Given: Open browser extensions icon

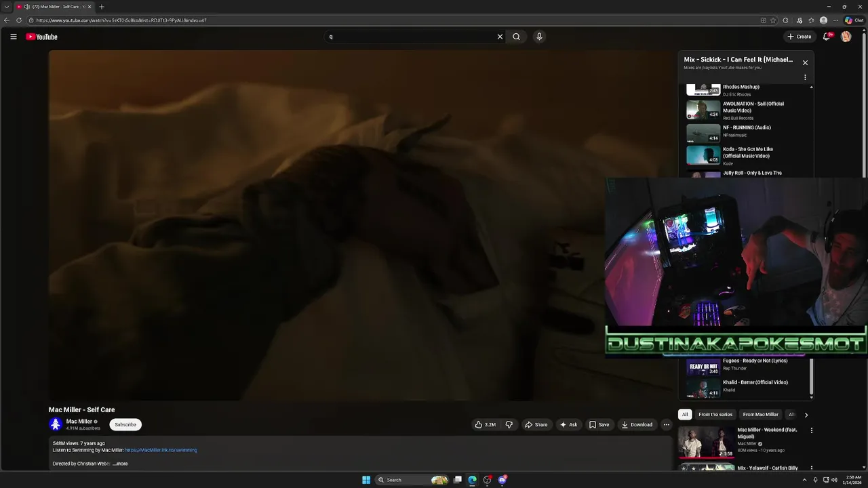Looking at the screenshot, I should 785,20.
